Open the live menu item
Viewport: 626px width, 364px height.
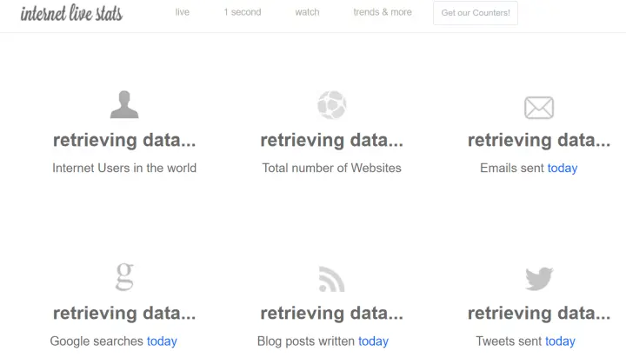(x=183, y=12)
